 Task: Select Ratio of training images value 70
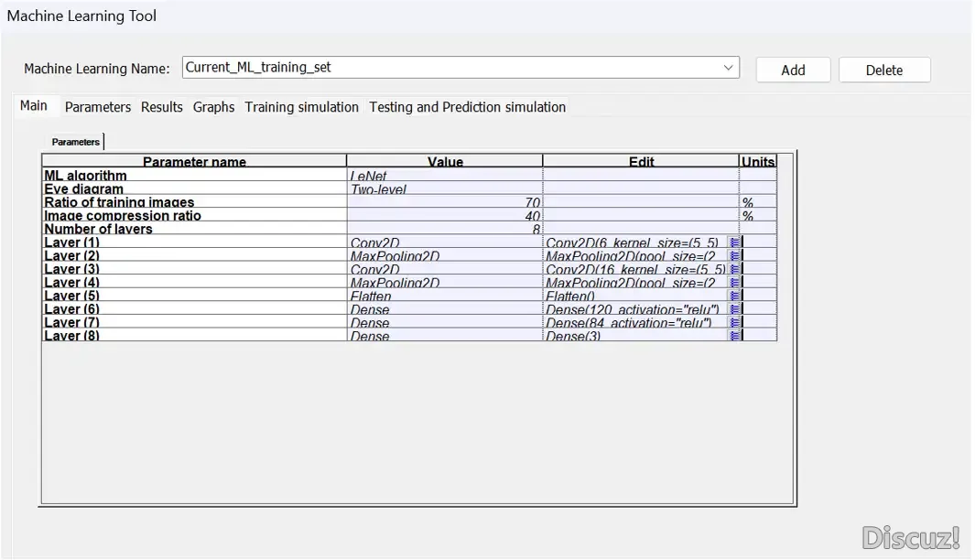(445, 202)
